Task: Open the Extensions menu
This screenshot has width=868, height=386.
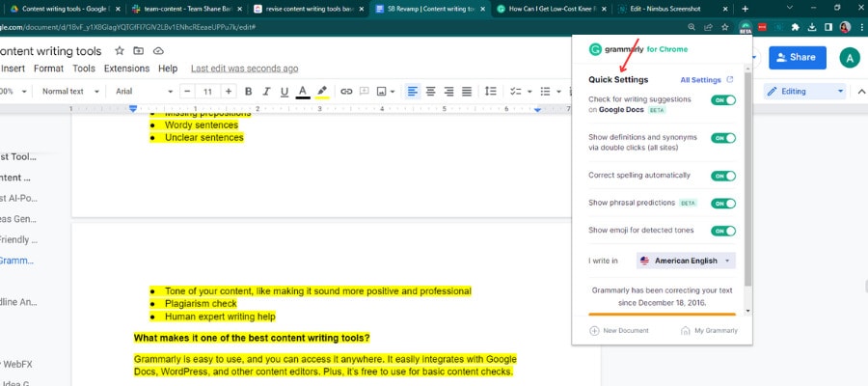Action: click(126, 69)
